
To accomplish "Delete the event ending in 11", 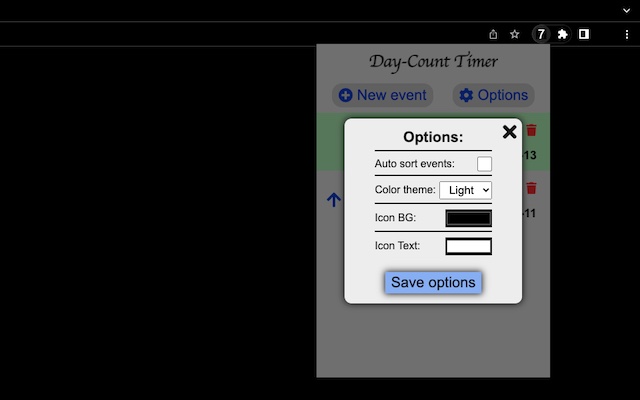I will [x=531, y=188].
